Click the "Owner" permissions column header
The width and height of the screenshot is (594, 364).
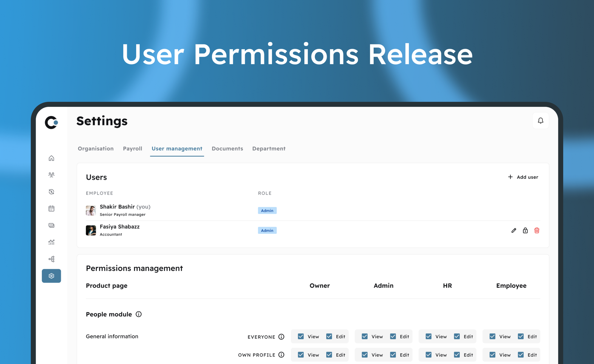[320, 286]
